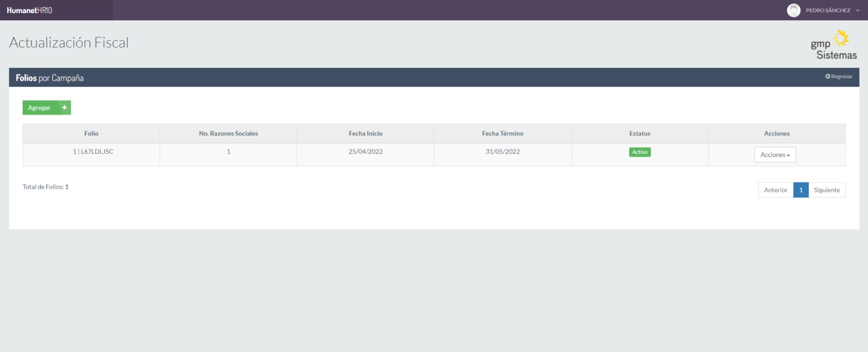Click the gmp Sistemas logo
The image size is (868, 352).
(833, 46)
